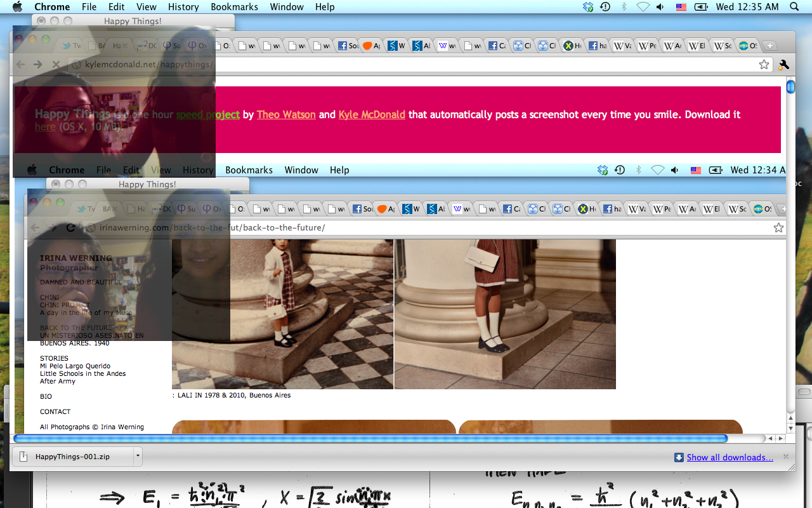
Task: Bookmark kylemcdonald.net page with the star icon
Action: [764, 65]
